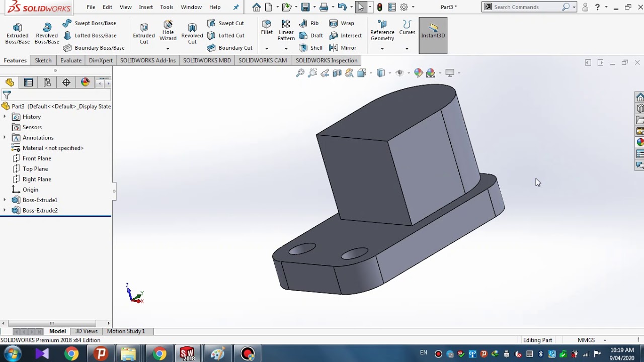Click the Wrap tool

(x=342, y=23)
